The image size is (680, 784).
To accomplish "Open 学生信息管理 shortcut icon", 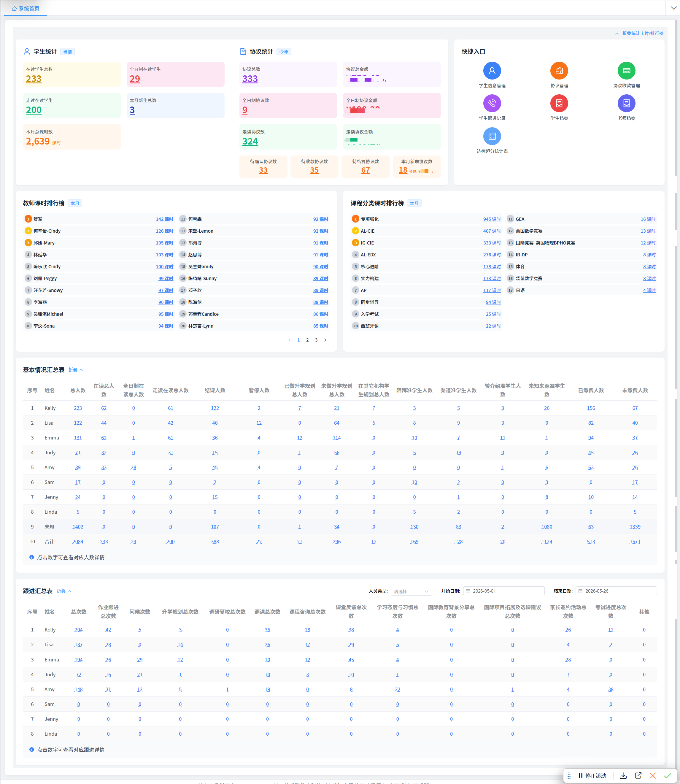I will [492, 71].
